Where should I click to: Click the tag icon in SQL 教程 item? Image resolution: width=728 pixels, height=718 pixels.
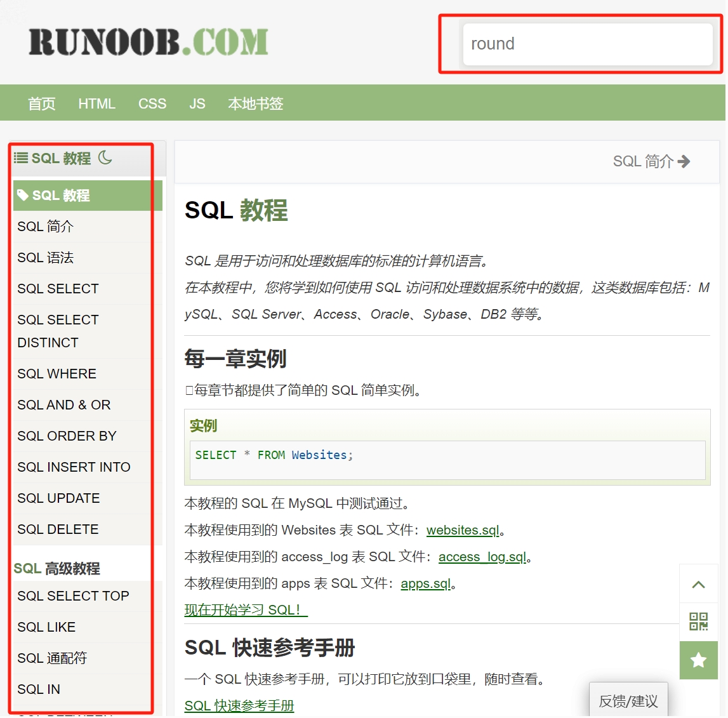(23, 195)
